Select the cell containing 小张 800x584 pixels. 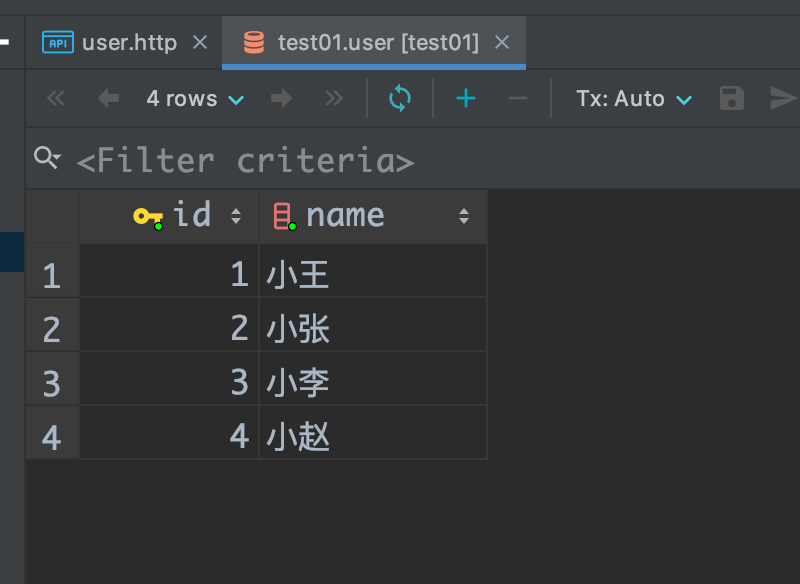pos(372,328)
